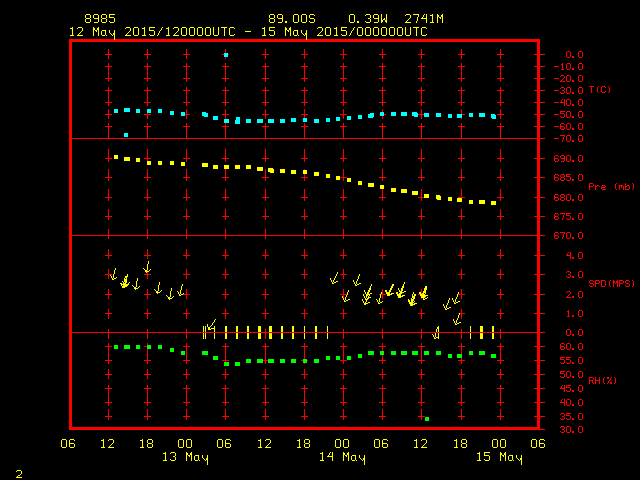The height and width of the screenshot is (480, 640).
Task: Click the elevation value 2741M
Action: (x=424, y=19)
